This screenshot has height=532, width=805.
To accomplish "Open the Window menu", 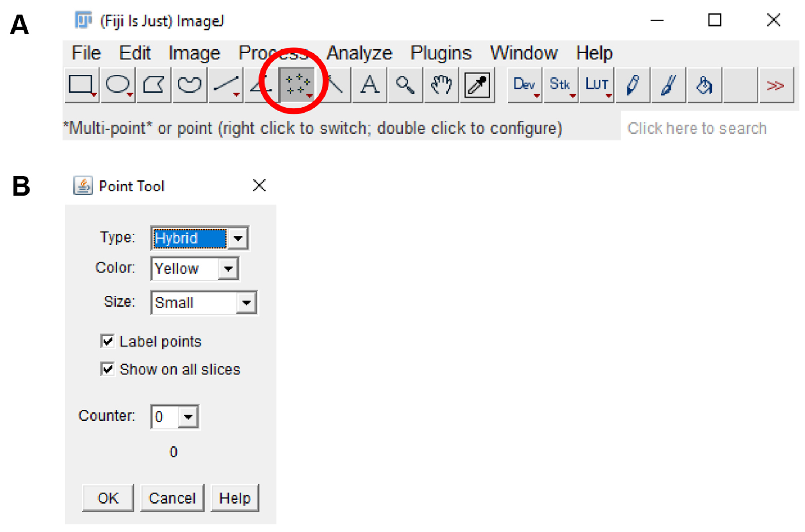I will (524, 53).
